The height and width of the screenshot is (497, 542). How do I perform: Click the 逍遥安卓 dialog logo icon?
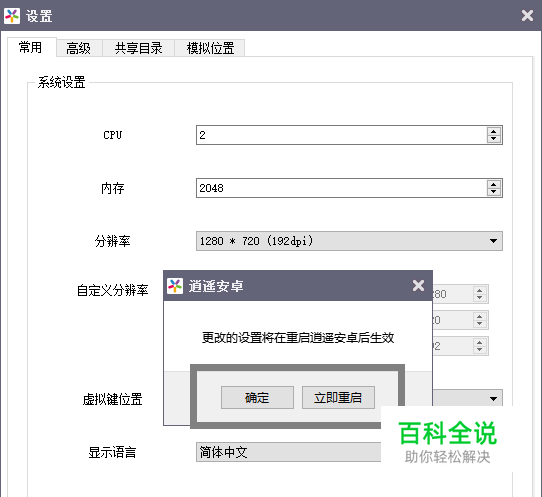[175, 286]
